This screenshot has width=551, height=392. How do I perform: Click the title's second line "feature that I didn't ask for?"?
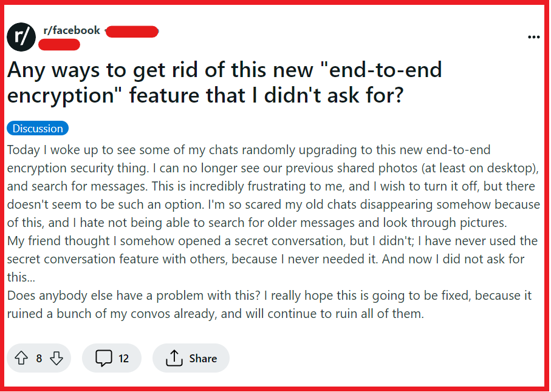click(x=266, y=95)
